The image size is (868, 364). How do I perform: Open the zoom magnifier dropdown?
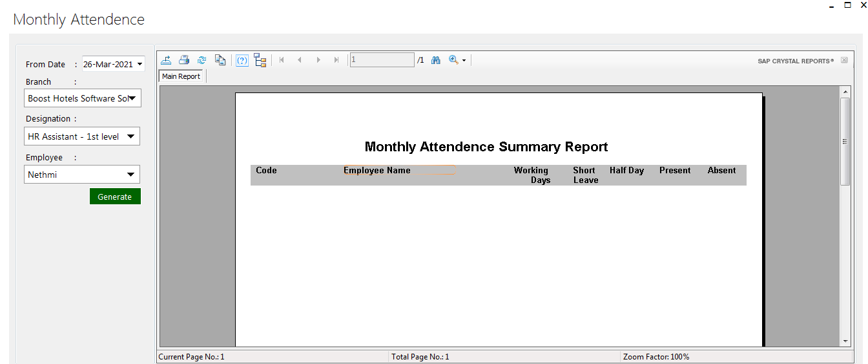click(457, 60)
